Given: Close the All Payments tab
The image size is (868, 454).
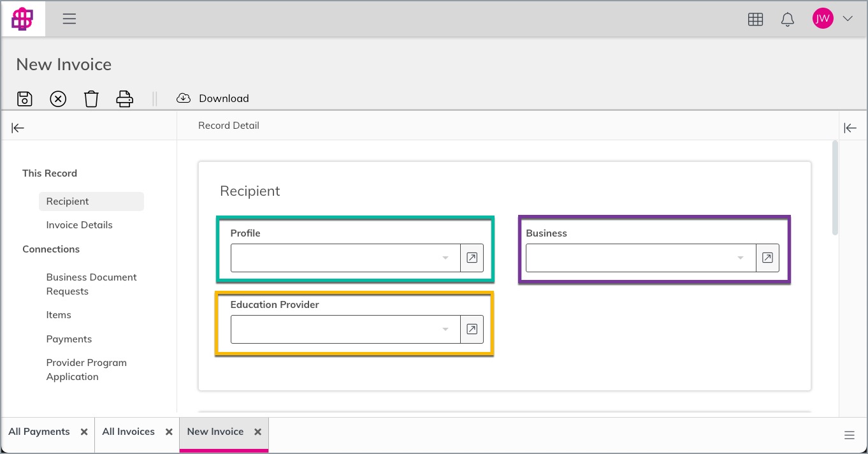Looking at the screenshot, I should [84, 432].
